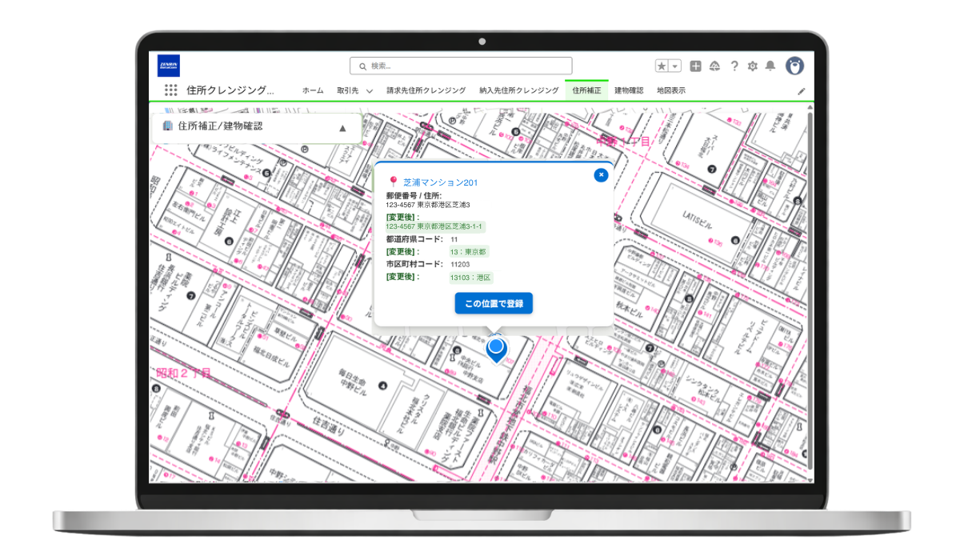Screen dimensions: 960x560
Task: Open the help question mark icon
Action: (x=734, y=66)
